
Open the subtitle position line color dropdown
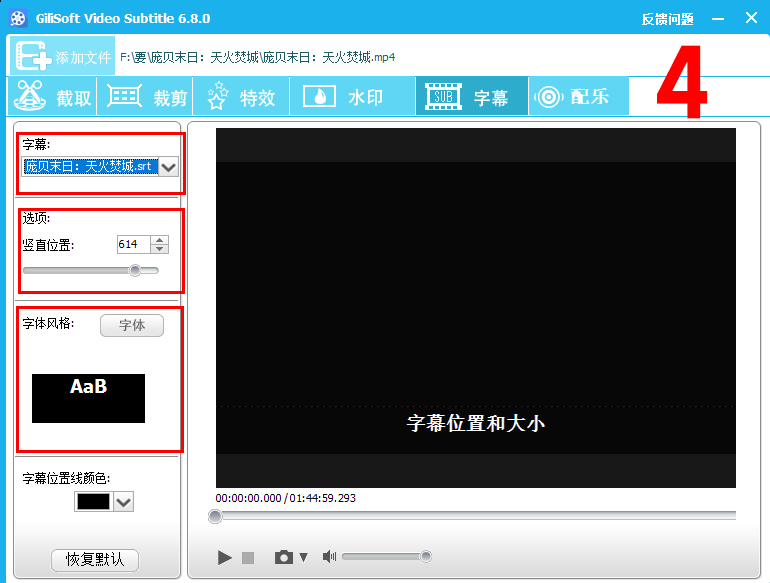point(124,502)
